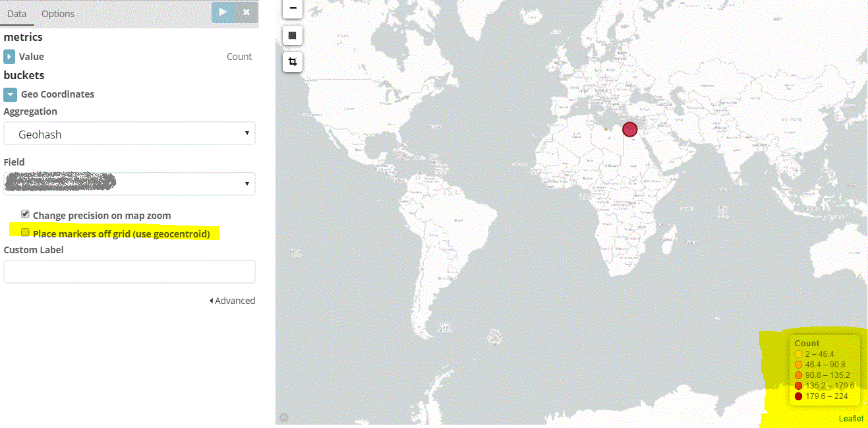The height and width of the screenshot is (428, 868).
Task: Open the Leaflet attribution link
Action: click(851, 419)
